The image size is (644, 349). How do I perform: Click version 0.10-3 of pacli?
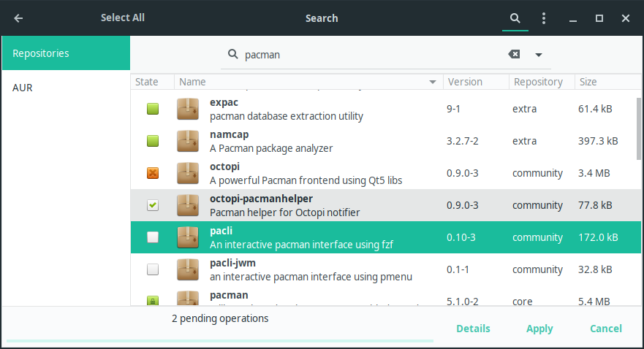pos(461,237)
